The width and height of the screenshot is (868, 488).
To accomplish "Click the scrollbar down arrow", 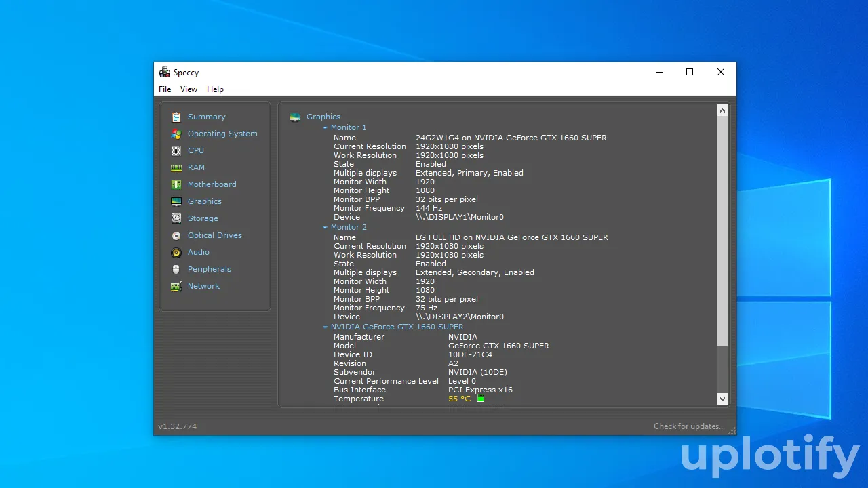I will click(x=722, y=399).
